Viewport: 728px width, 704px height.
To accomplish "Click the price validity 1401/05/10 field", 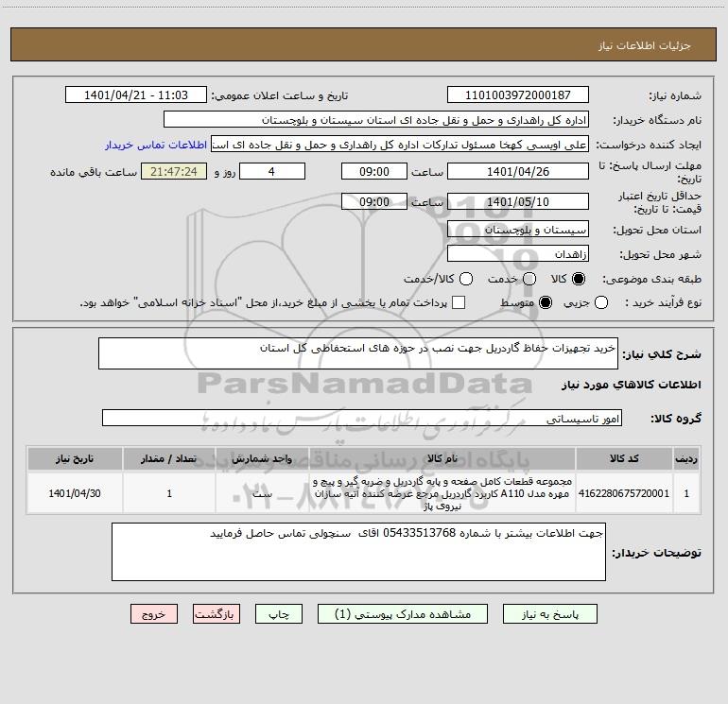I will [518, 201].
